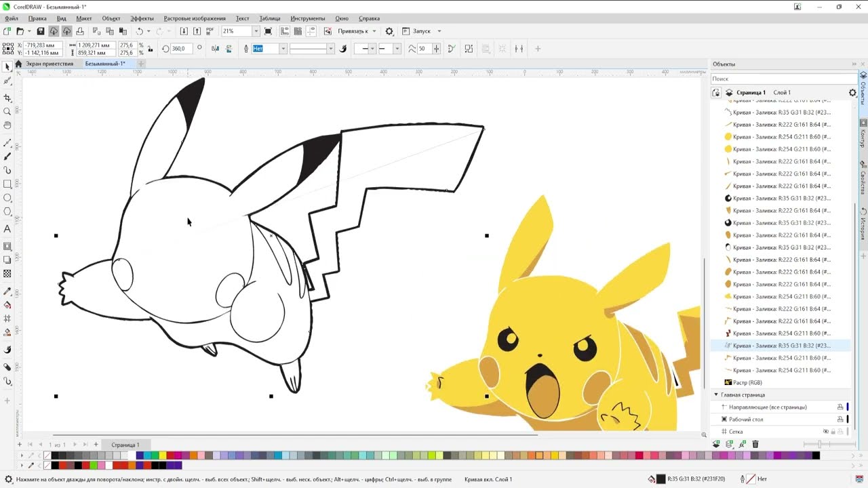Select the Сетка layer row
Screen dimensions: 868x488
coord(778,432)
